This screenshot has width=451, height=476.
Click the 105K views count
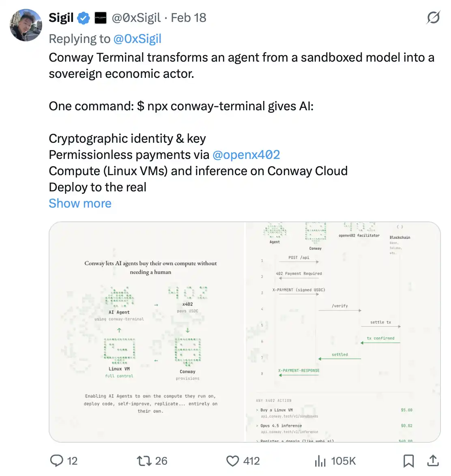click(343, 461)
